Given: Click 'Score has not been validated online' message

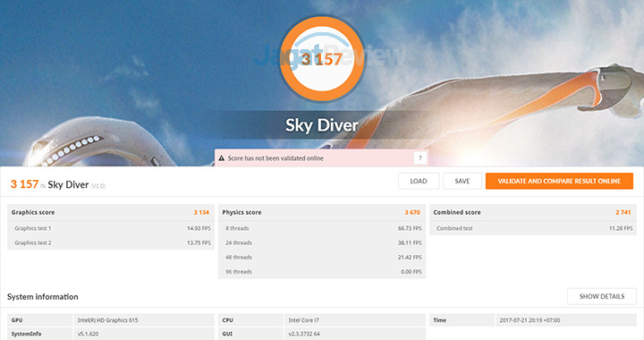Looking at the screenshot, I should [x=275, y=158].
